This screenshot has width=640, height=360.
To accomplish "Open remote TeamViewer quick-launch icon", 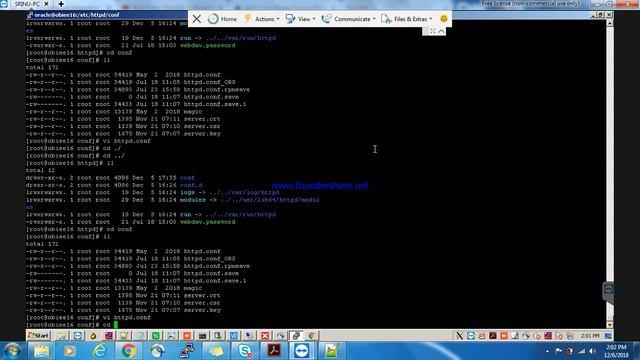I will 78,336.
